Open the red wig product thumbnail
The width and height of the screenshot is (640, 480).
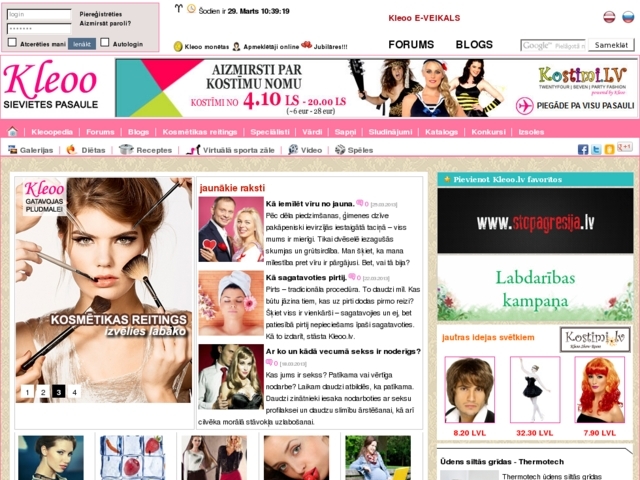point(600,389)
